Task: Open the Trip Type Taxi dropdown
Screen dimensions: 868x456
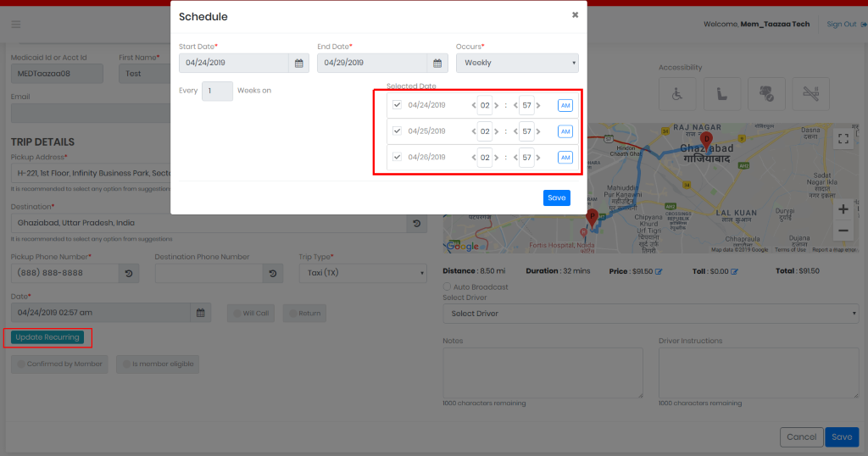Action: 363,273
